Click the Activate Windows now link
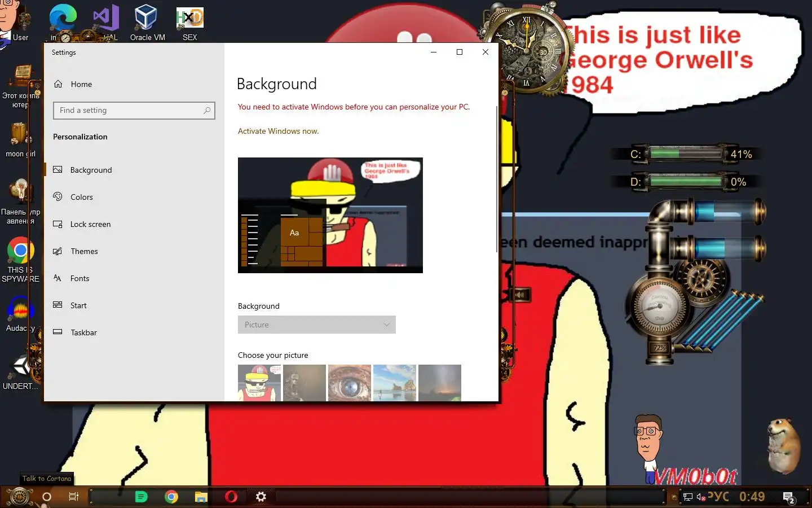 click(x=278, y=131)
